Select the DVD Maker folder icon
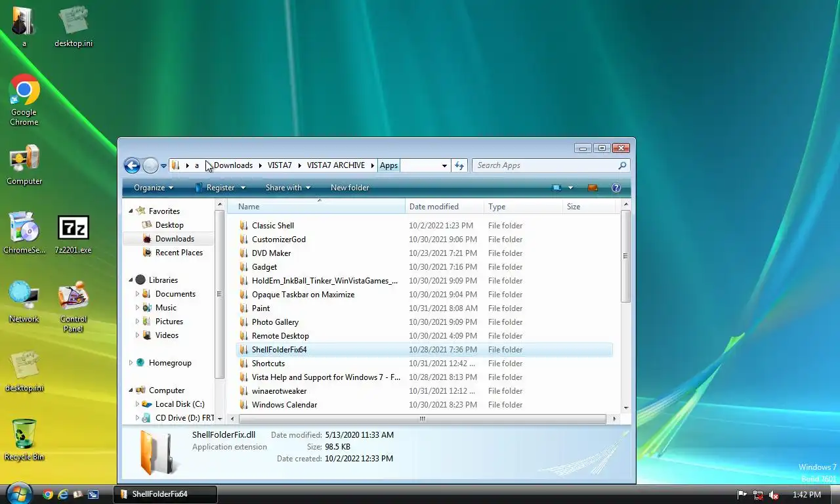The width and height of the screenshot is (840, 504). (243, 253)
